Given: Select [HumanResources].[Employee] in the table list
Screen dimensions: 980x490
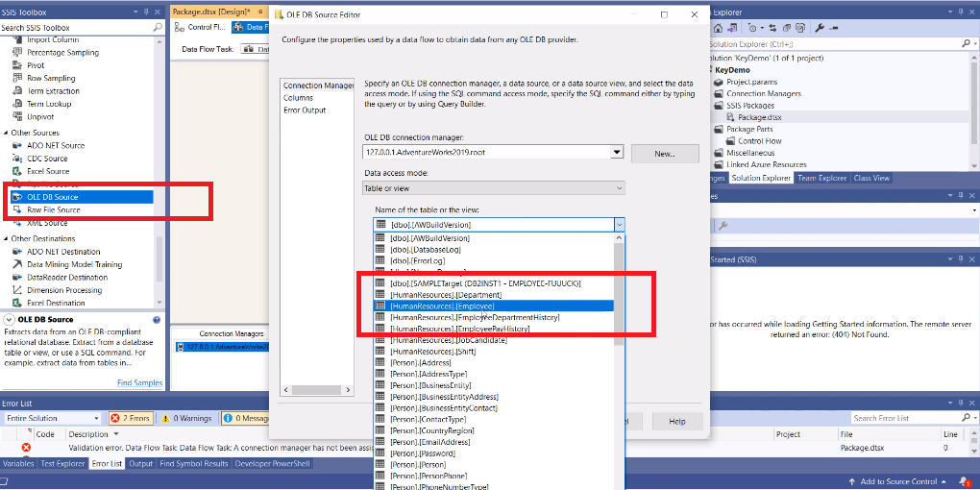Looking at the screenshot, I should (x=494, y=306).
